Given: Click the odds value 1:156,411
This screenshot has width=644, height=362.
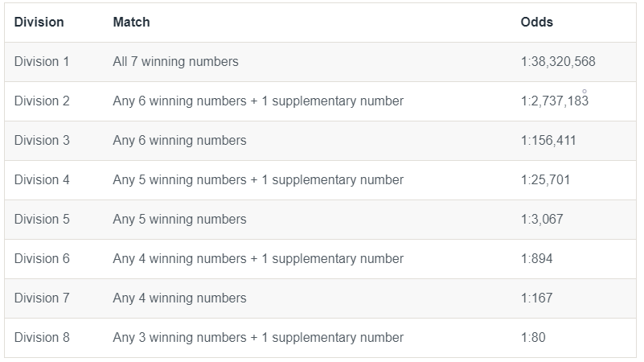Looking at the screenshot, I should point(548,141).
